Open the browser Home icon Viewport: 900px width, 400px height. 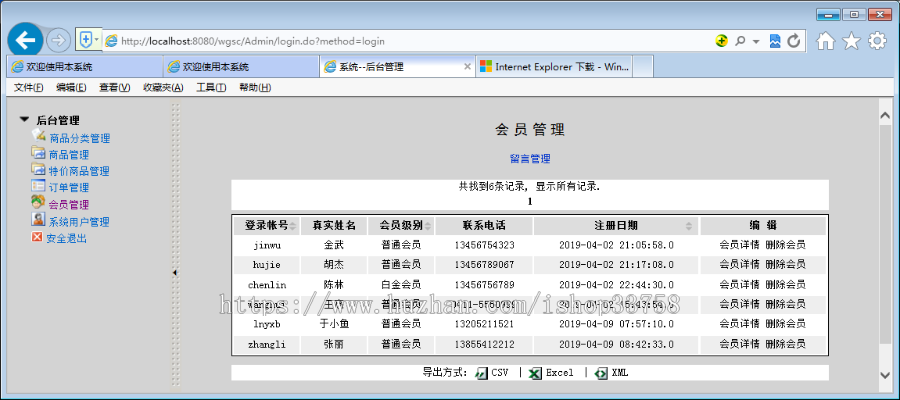[x=826, y=41]
